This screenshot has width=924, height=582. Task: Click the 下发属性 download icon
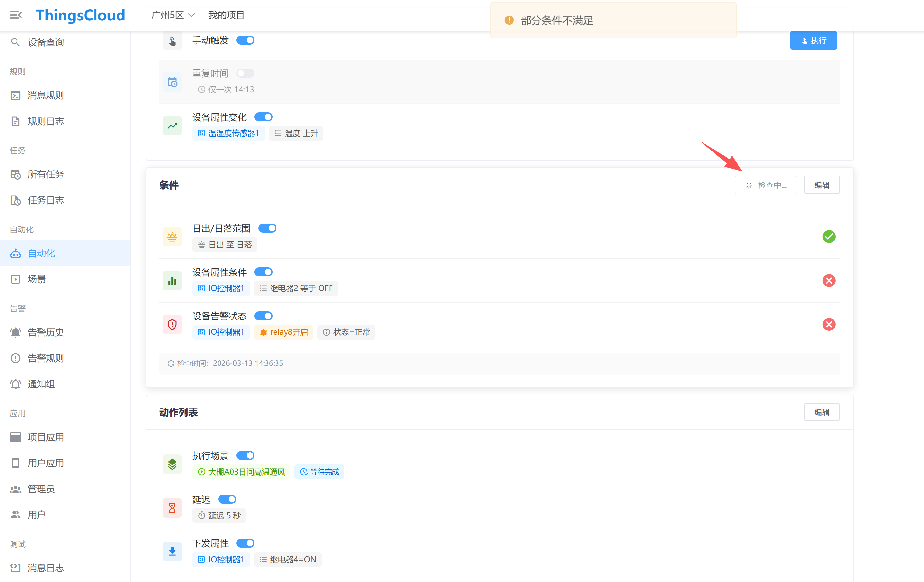[172, 552]
